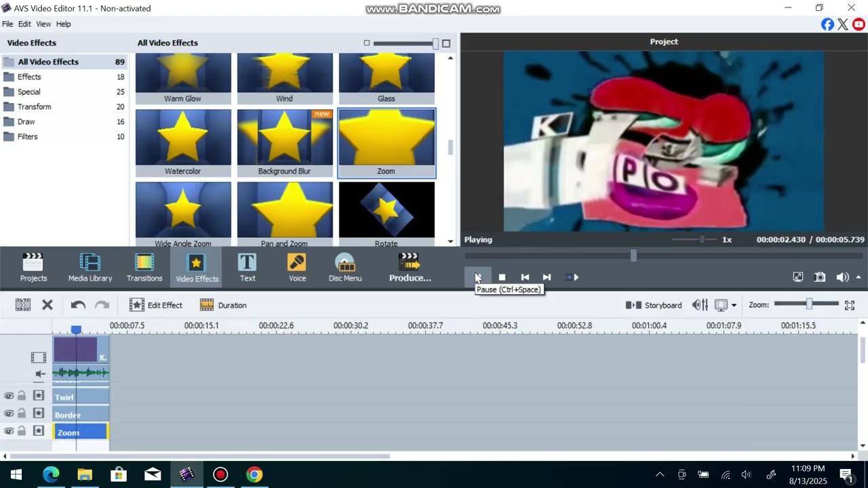Expand the volume level arrow
The width and height of the screenshot is (868, 488).
859,277
